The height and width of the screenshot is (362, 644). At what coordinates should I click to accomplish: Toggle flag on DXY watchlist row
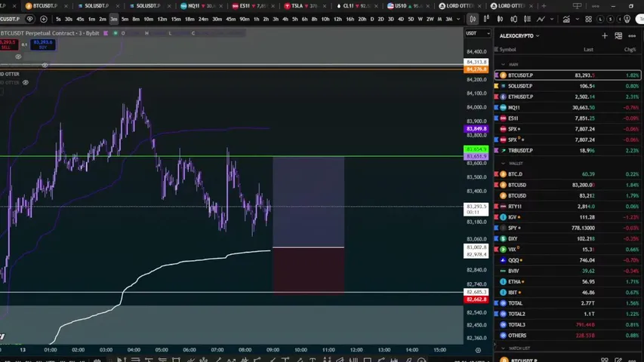pos(497,238)
